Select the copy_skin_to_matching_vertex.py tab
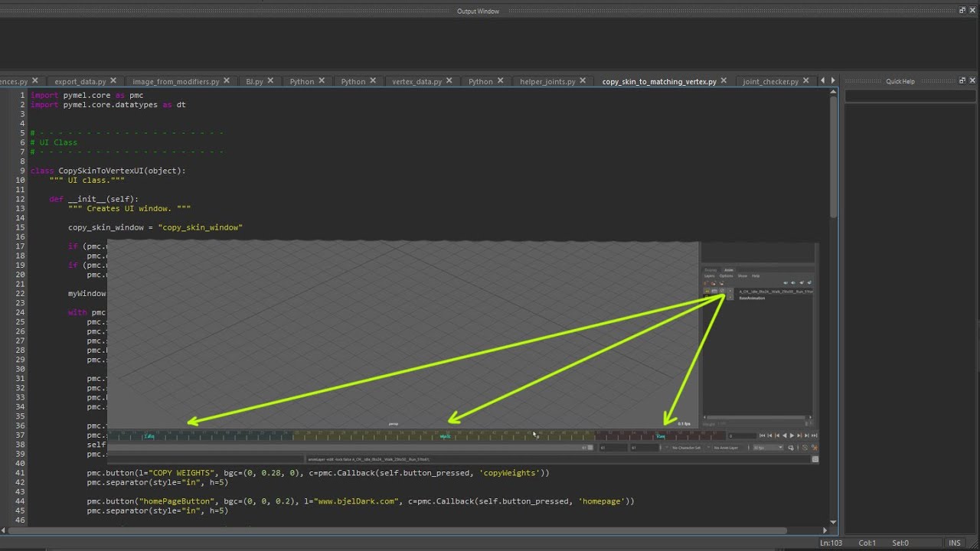 (x=659, y=81)
